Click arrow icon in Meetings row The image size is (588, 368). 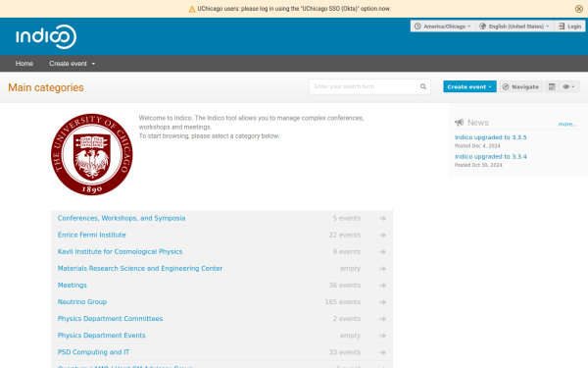coord(382,285)
